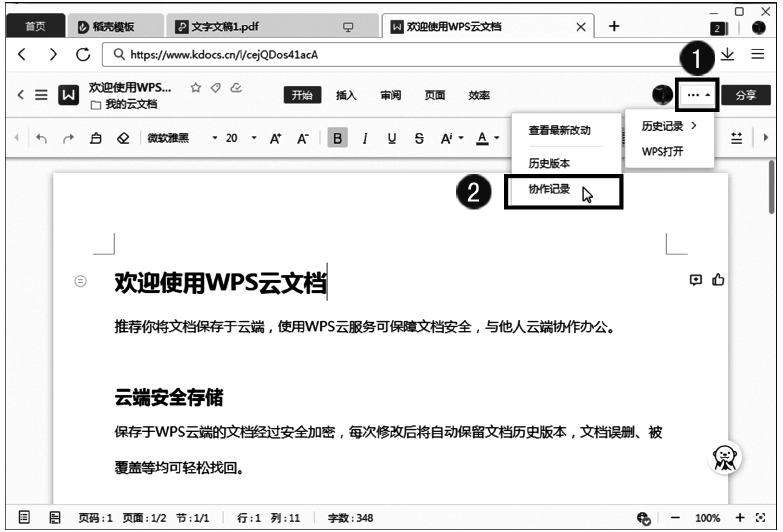
Task: Star the document as favorite
Action: [x=196, y=88]
